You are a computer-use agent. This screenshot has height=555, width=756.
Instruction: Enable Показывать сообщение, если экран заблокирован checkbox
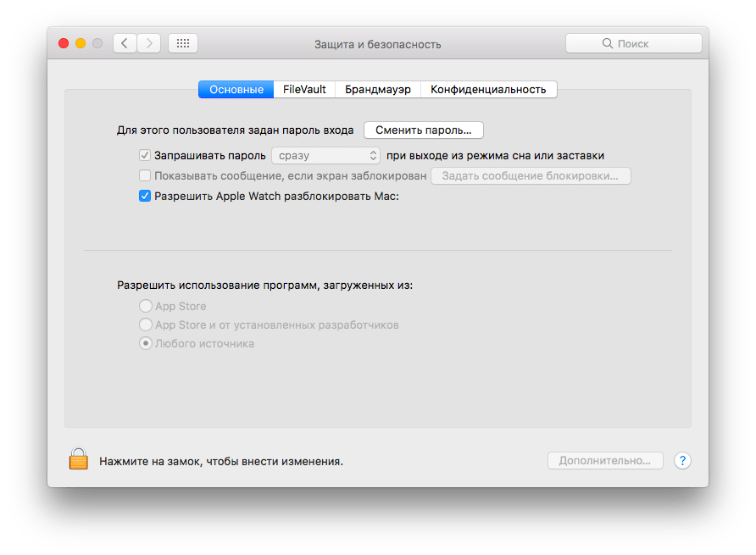pyautogui.click(x=145, y=175)
